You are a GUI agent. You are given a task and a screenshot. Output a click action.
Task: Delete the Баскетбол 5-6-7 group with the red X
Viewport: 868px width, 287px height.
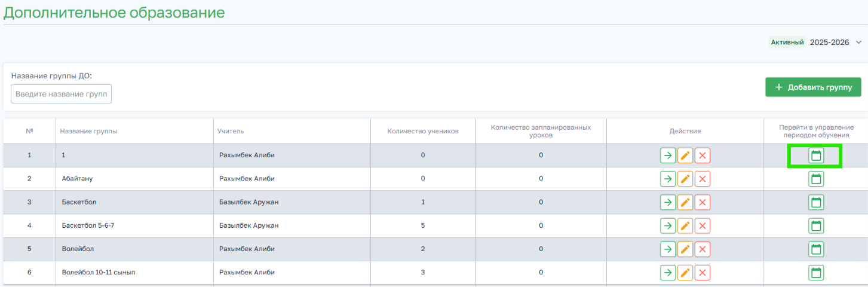703,225
